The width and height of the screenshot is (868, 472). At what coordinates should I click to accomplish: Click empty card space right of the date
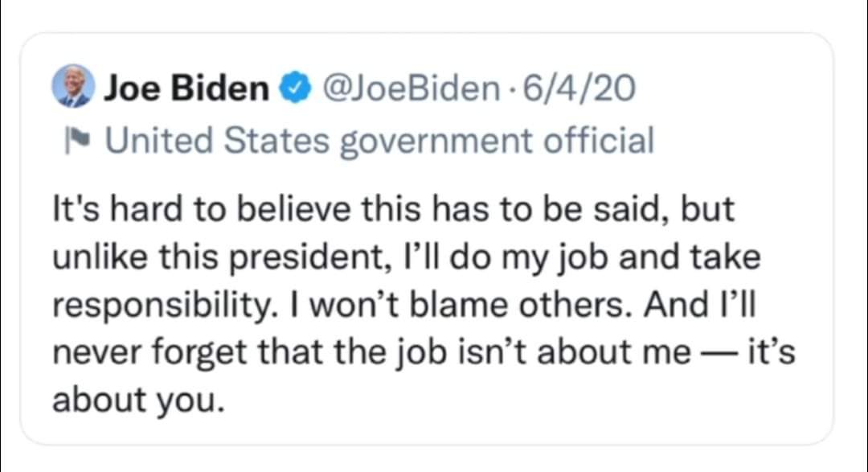click(731, 88)
